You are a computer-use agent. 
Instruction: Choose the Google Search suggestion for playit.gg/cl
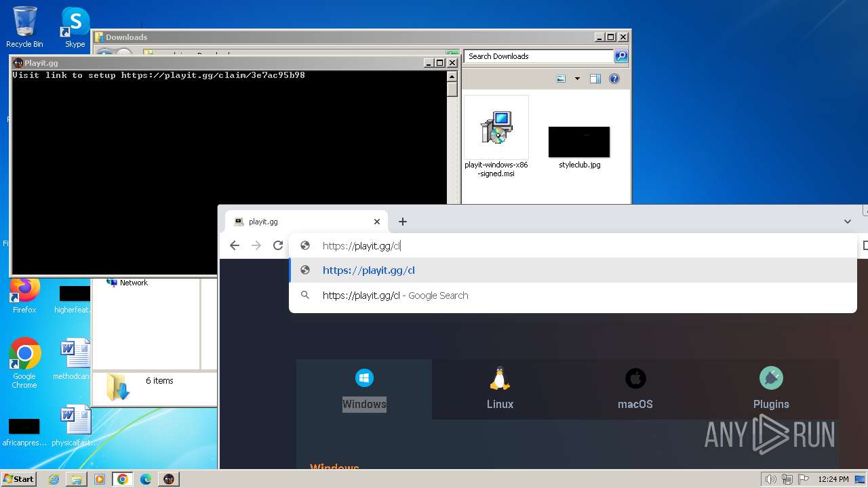[573, 296]
